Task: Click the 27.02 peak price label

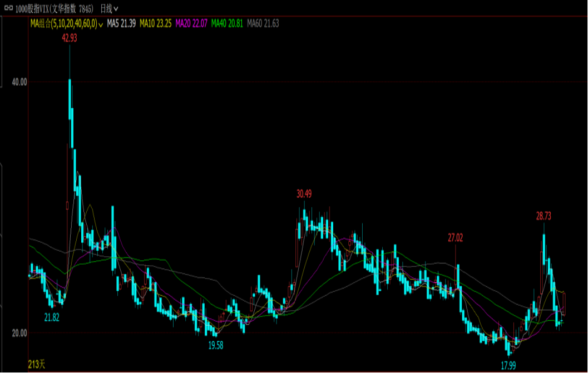Action: click(x=455, y=238)
